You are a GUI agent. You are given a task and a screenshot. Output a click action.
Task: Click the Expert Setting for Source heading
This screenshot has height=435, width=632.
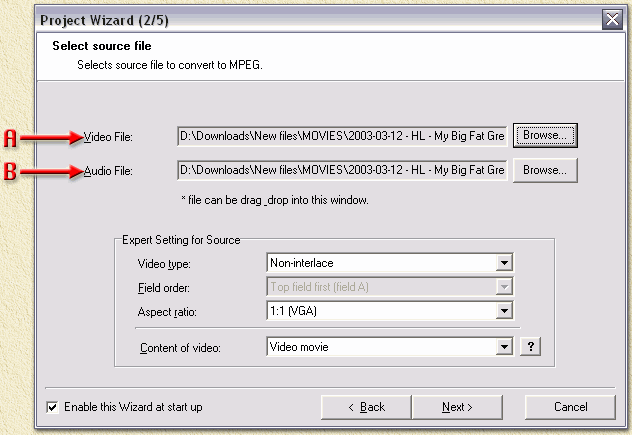[180, 240]
